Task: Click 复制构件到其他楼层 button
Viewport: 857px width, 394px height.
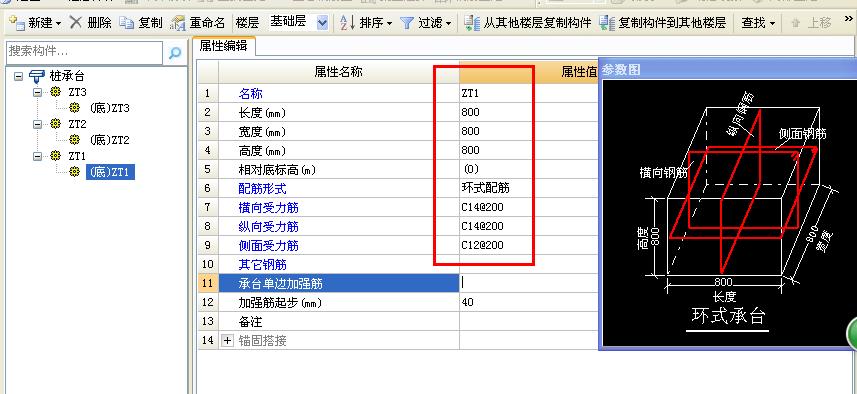Action: pyautogui.click(x=662, y=22)
